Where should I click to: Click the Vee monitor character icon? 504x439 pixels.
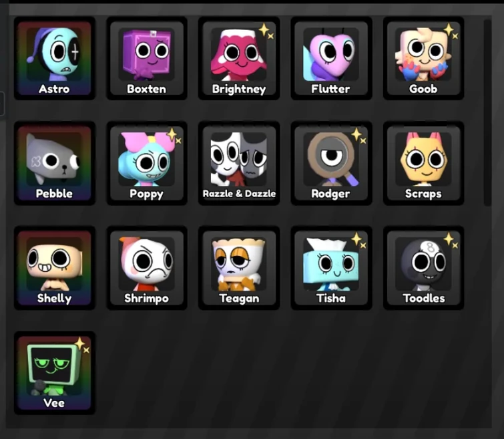pos(54,373)
